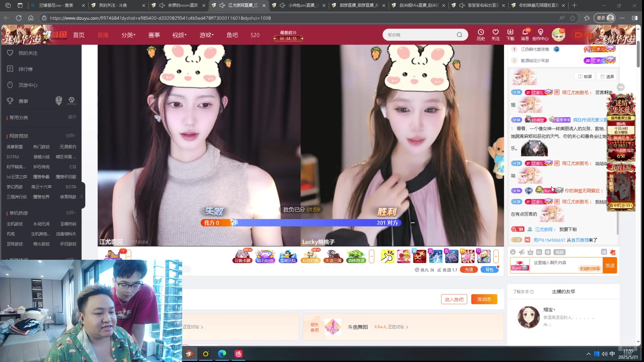
Task: Open the 背包 backpack button
Action: (x=489, y=269)
